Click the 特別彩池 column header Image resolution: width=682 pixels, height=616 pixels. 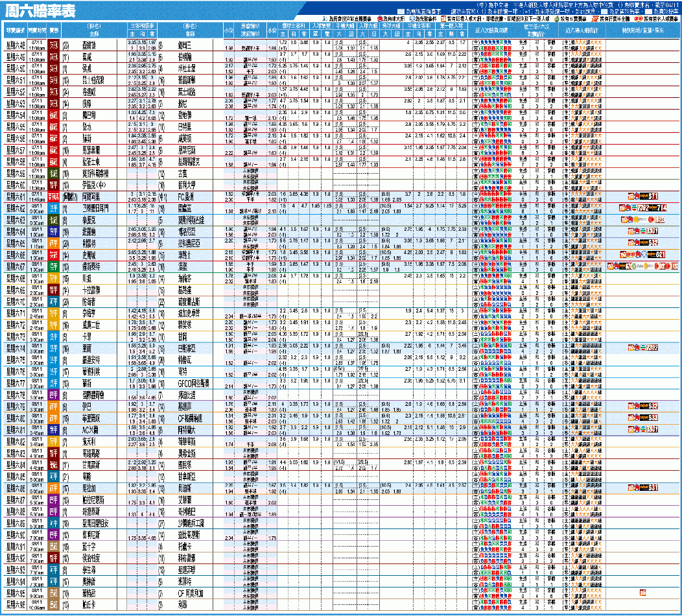(642, 30)
